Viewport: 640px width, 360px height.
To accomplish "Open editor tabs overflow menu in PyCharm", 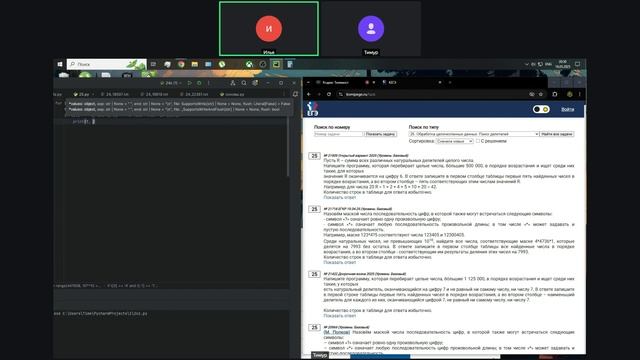I will pos(284,94).
